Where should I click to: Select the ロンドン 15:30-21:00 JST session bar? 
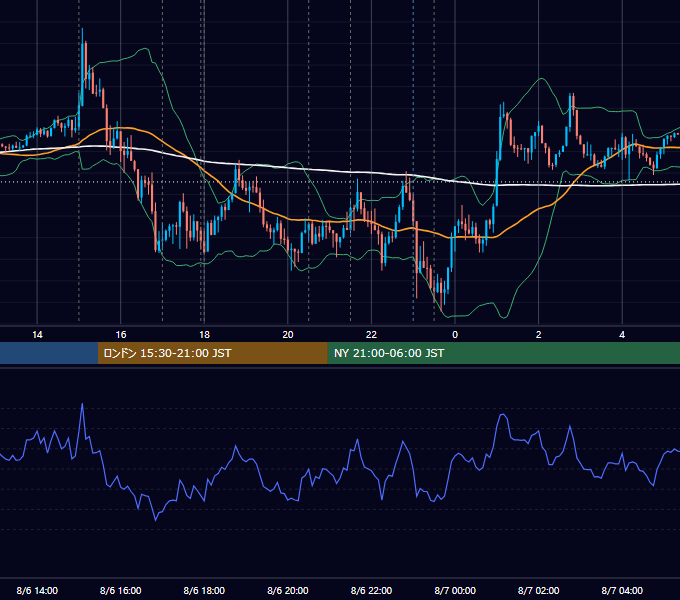pos(212,353)
